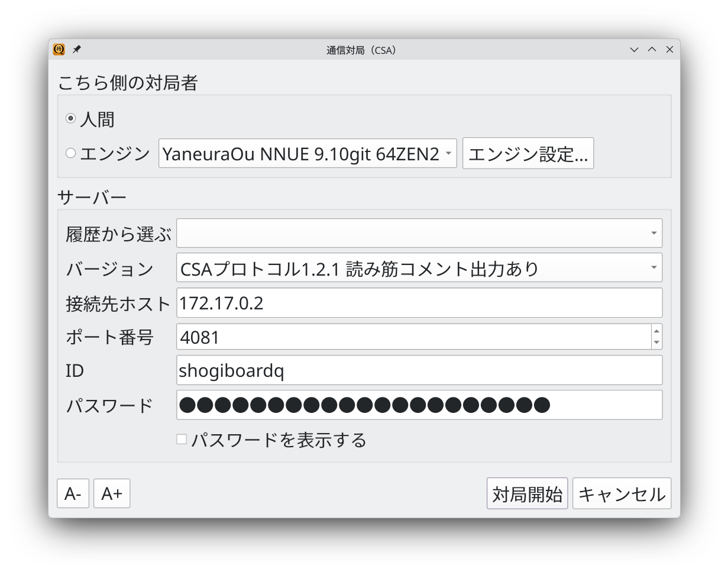The width and height of the screenshot is (728, 575).
Task: Open the YaneuraOu NNUE engine dropdown
Action: coord(308,153)
